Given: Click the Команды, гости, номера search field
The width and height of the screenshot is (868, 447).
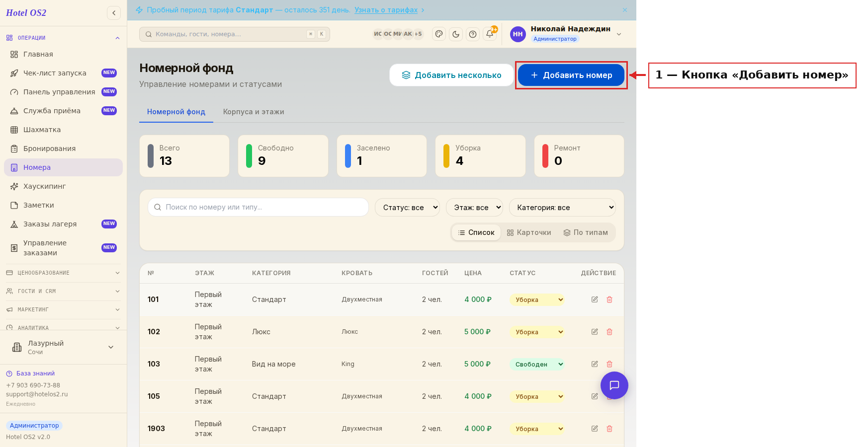Looking at the screenshot, I should click(235, 34).
